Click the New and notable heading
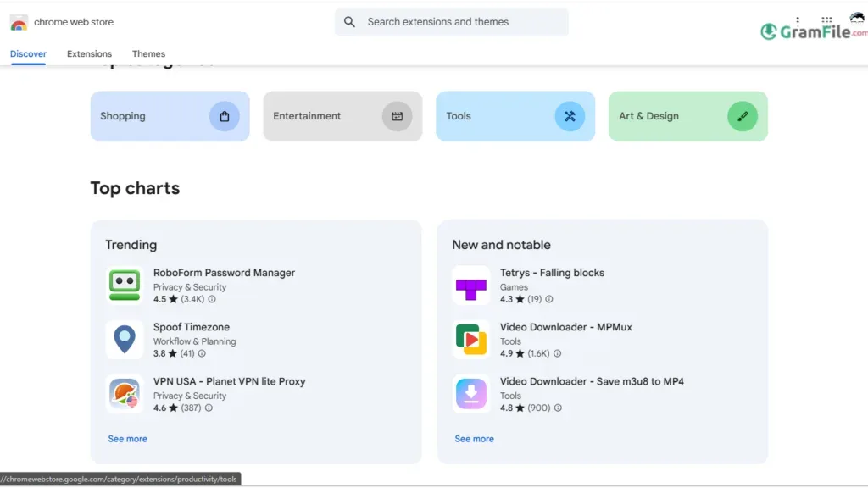This screenshot has width=868, height=488. click(501, 245)
